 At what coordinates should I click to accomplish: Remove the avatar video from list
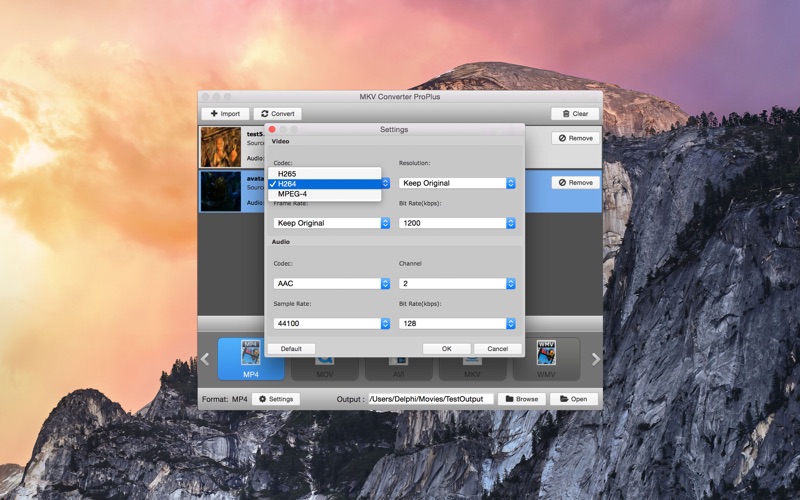click(x=576, y=183)
